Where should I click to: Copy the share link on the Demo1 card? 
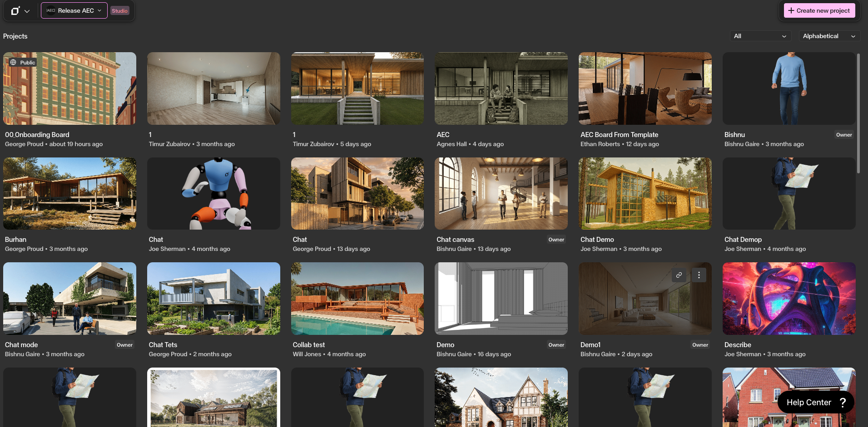pos(679,275)
